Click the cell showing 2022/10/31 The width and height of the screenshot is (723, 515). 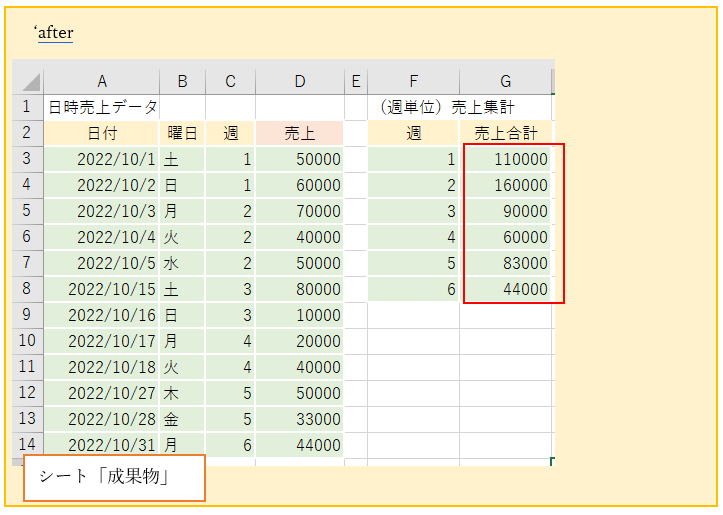coord(102,445)
